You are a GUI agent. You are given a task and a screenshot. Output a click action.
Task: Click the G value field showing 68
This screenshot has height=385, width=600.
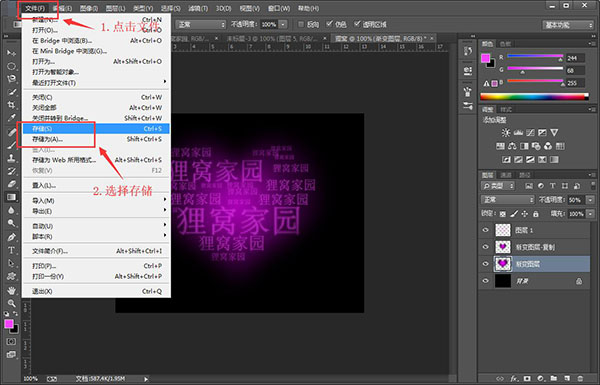(575, 70)
